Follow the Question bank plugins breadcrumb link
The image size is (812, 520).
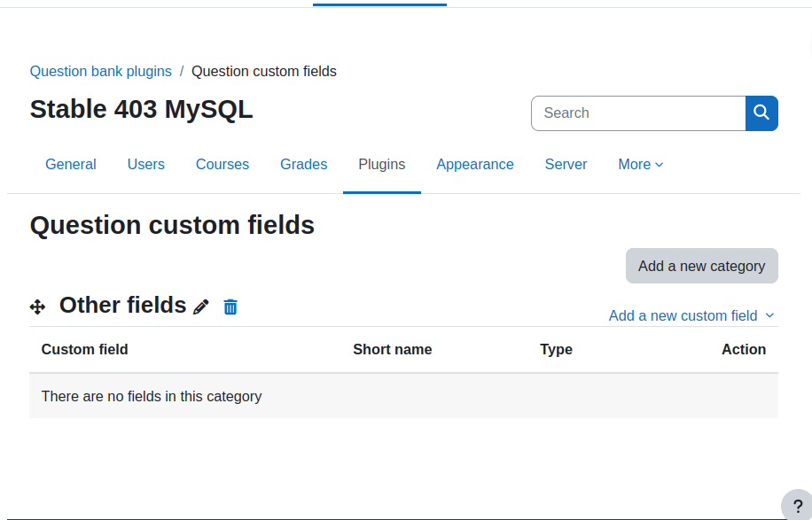100,72
